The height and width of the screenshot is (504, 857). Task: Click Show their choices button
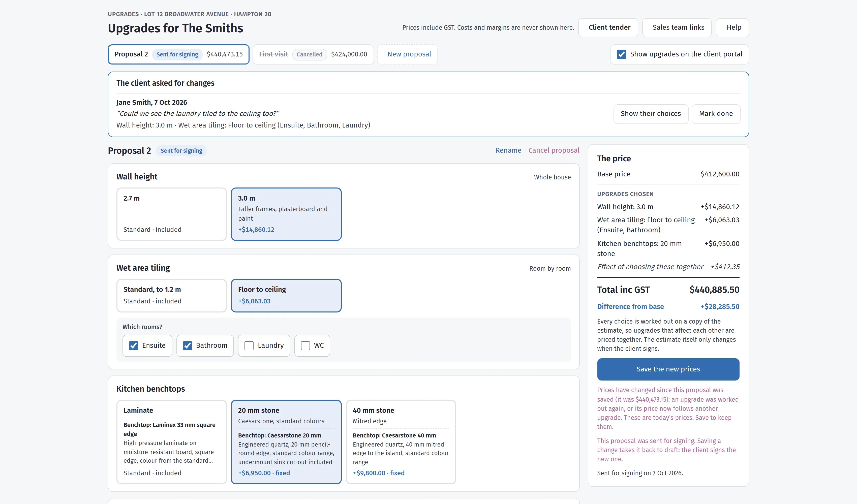(651, 114)
